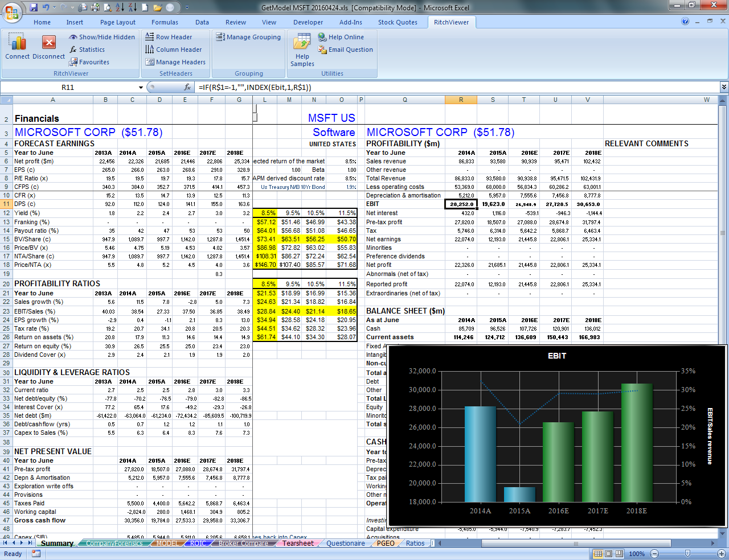Expand the formula bar
Viewport: 729px width, 560px height.
click(x=724, y=87)
